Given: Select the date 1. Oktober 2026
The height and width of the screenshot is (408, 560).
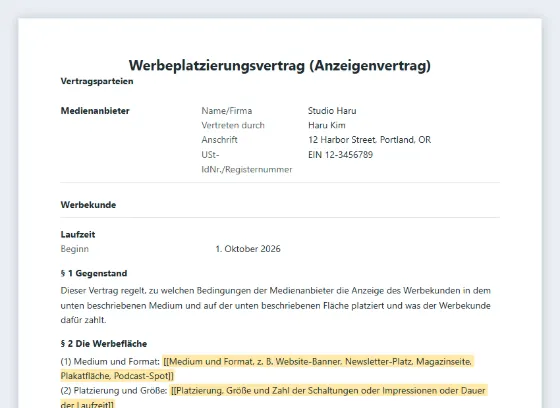Looking at the screenshot, I should (x=248, y=249).
